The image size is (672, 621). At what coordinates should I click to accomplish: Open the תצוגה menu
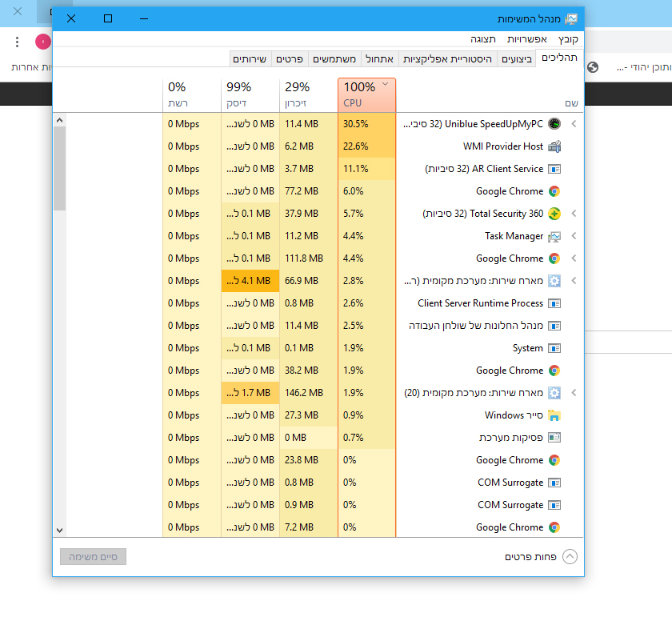click(483, 39)
